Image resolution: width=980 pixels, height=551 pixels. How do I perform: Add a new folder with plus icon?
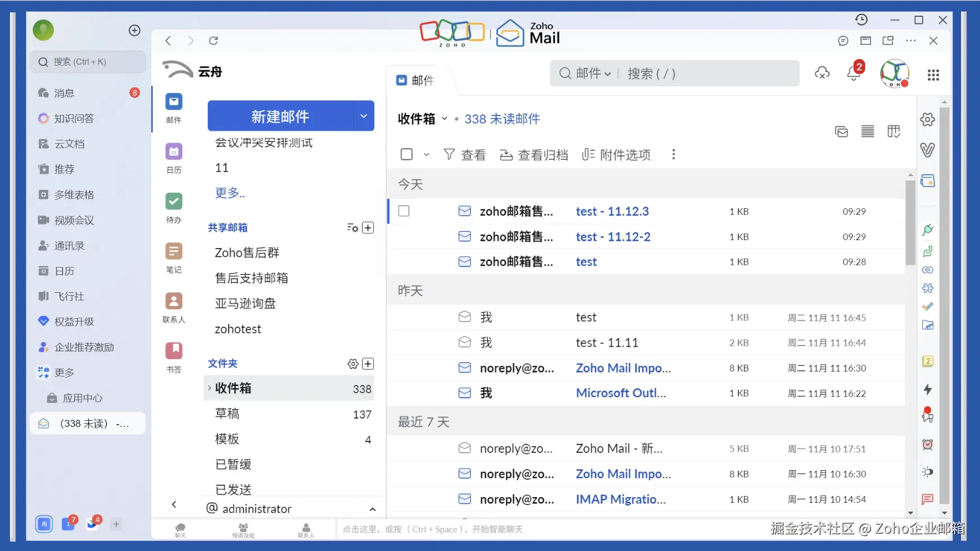[368, 364]
